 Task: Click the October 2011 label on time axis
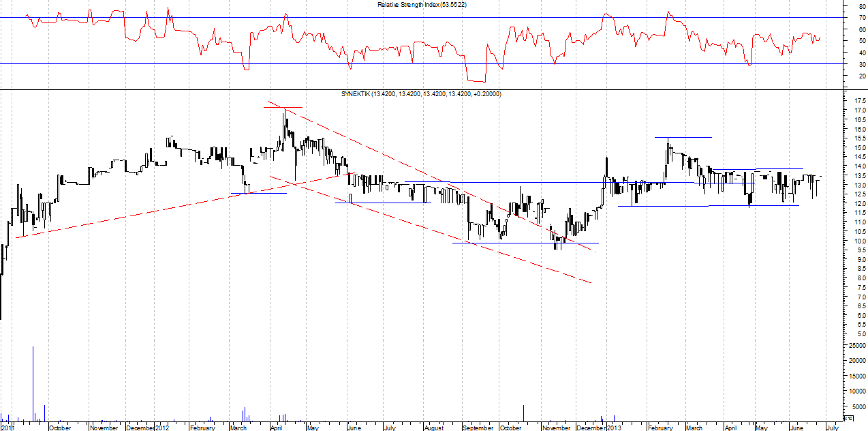pyautogui.click(x=60, y=428)
